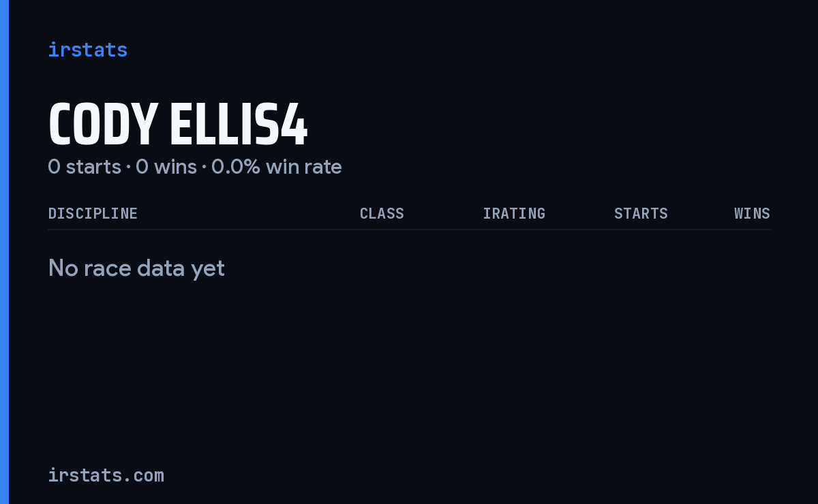Click the '0 wins' summary stat
818x504 pixels.
[x=166, y=167]
